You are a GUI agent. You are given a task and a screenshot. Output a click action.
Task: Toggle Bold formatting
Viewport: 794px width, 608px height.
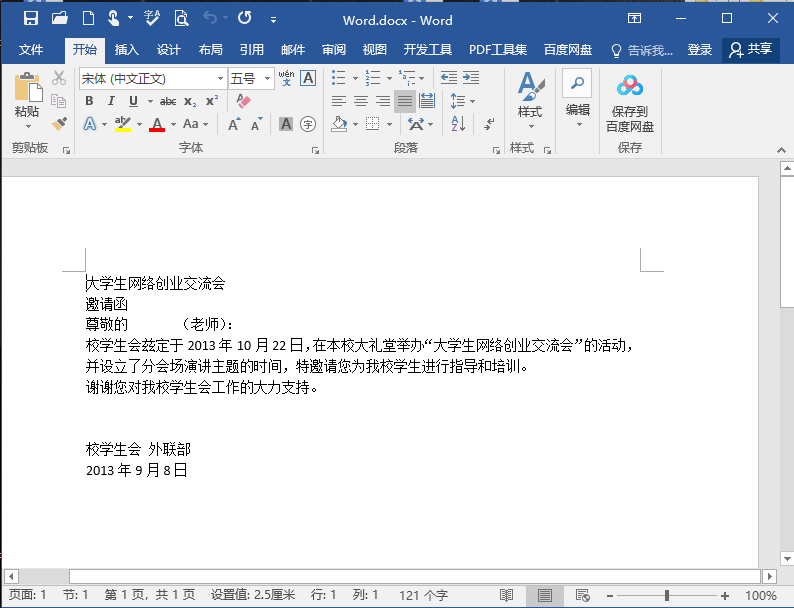(x=89, y=101)
